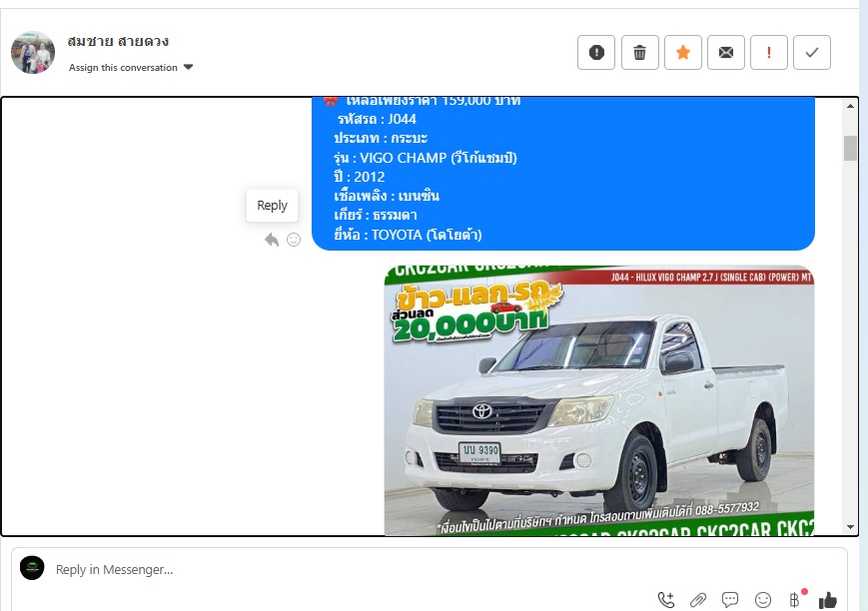Open saved replies speech bubble icon
The width and height of the screenshot is (868, 611).
click(730, 599)
